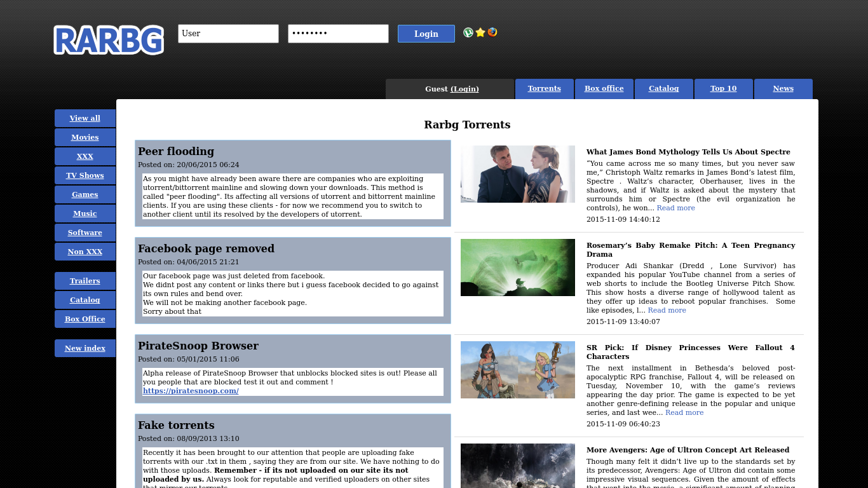Read more on Rosemary's Baby article
The width and height of the screenshot is (868, 488).
pos(667,311)
